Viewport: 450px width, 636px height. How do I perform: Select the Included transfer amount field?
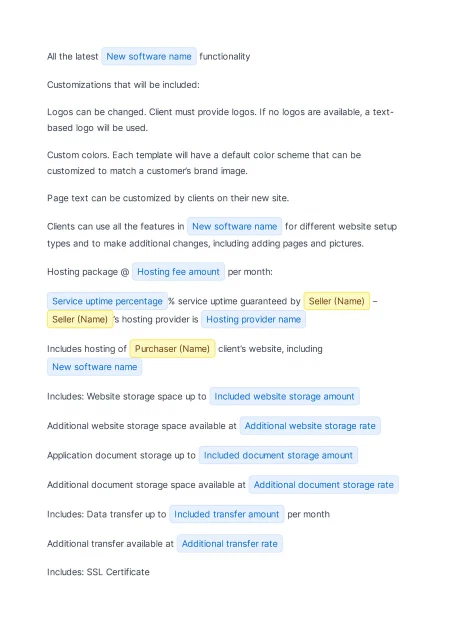point(226,514)
